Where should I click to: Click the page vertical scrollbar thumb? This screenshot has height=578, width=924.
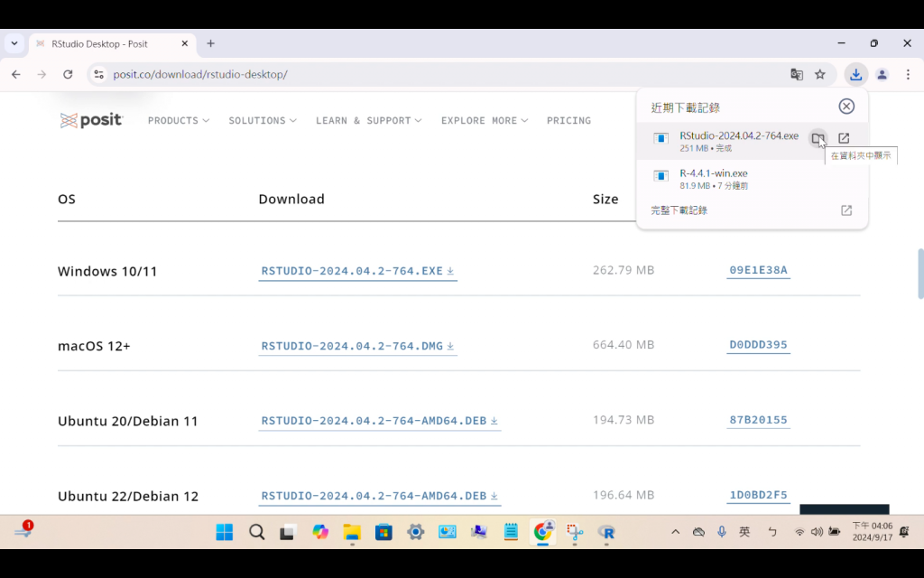pyautogui.click(x=920, y=275)
